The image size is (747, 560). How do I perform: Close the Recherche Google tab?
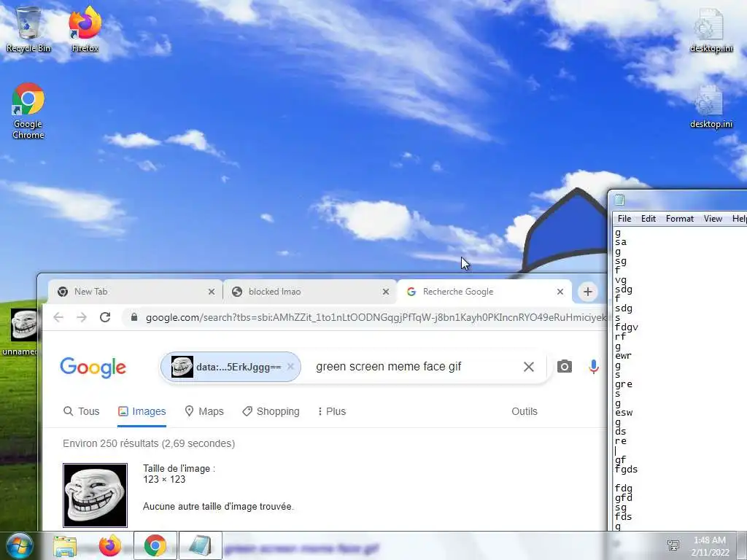(x=560, y=292)
